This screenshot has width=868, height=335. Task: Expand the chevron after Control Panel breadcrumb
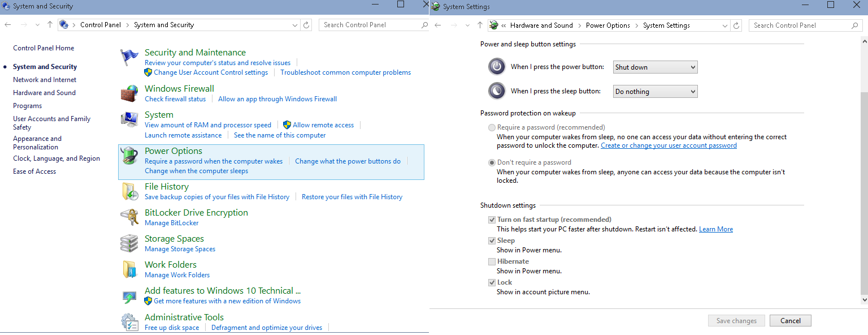[x=128, y=25]
